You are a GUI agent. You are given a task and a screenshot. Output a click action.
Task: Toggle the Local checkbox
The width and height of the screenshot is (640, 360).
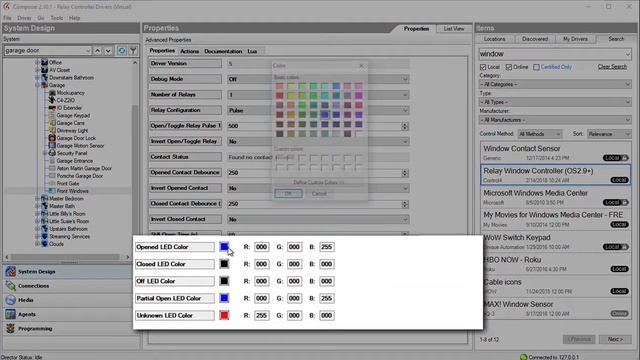coord(483,67)
